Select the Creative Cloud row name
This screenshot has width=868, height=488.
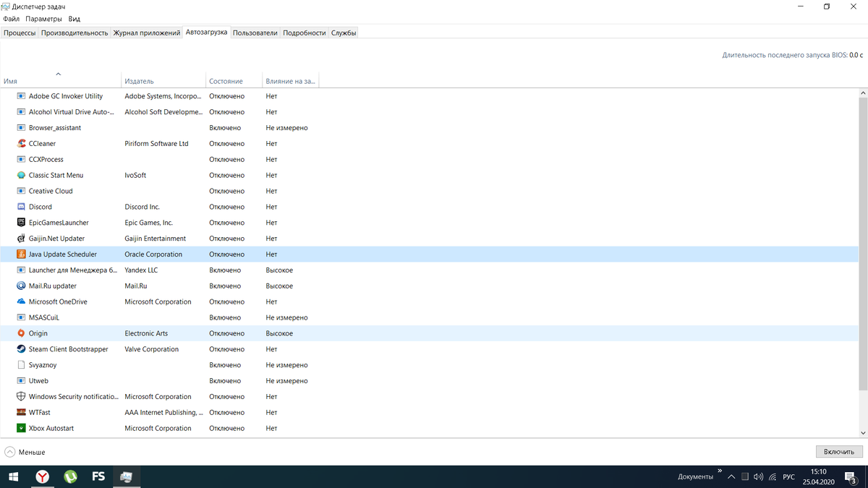51,192
